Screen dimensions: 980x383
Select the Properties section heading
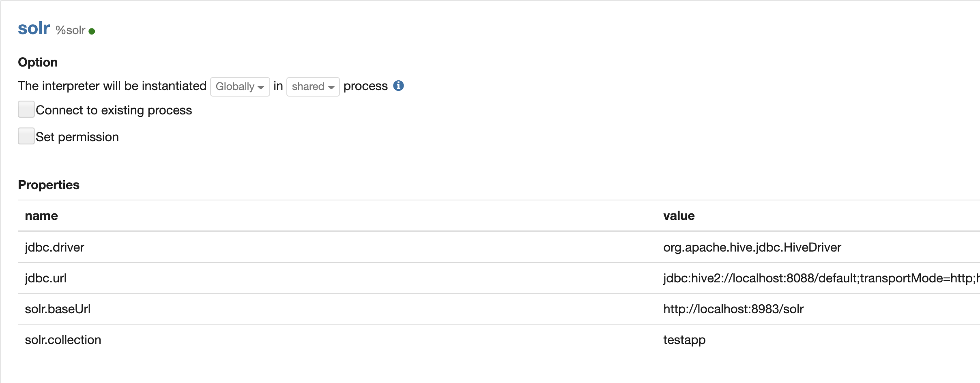(49, 185)
